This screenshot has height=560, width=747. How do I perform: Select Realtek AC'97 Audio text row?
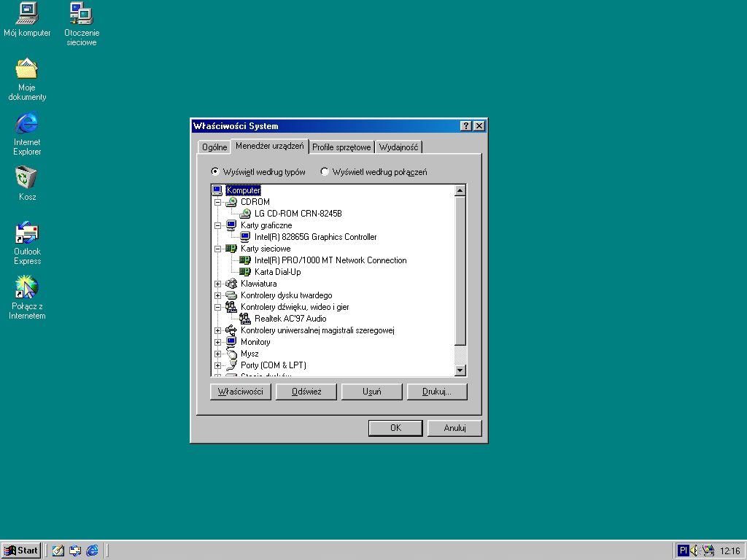290,319
